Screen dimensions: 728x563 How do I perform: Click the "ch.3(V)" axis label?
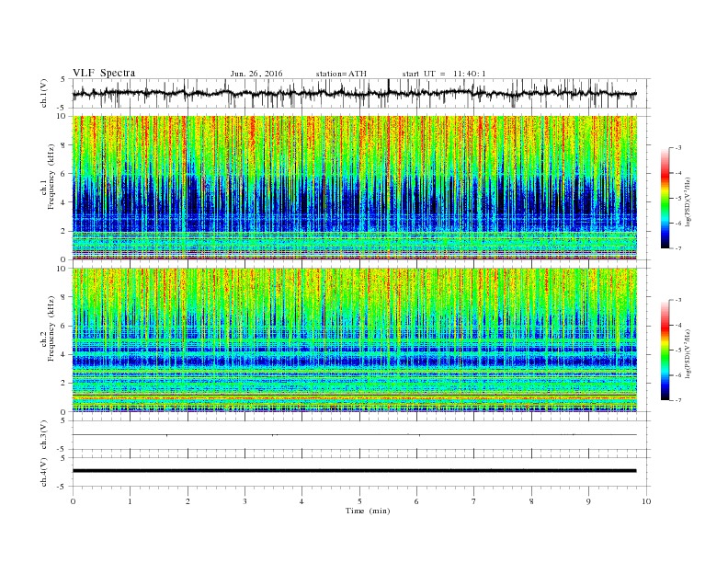(x=44, y=436)
